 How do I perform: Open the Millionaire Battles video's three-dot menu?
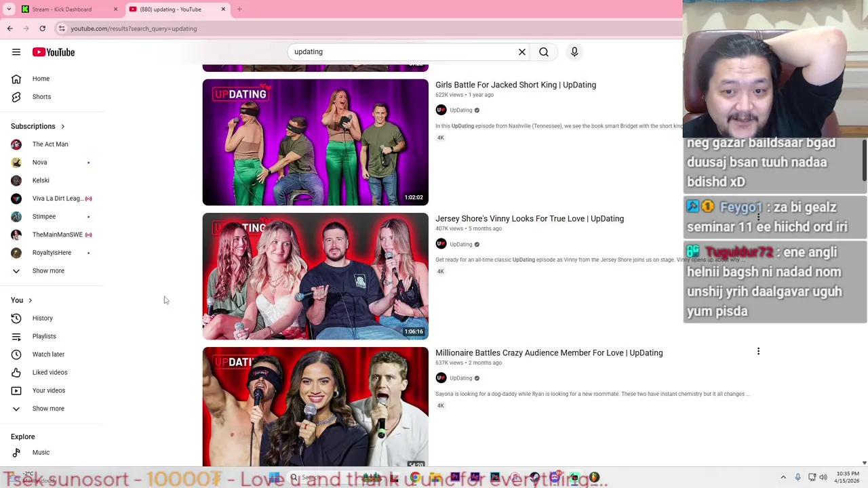pyautogui.click(x=758, y=351)
